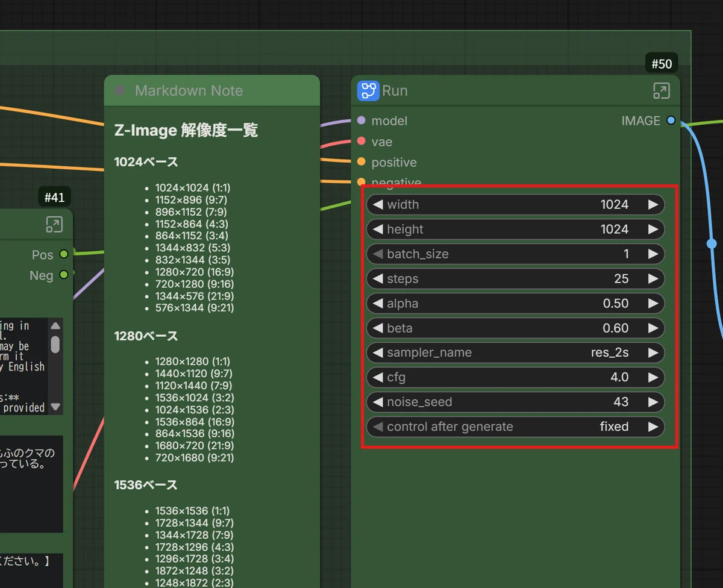Click the IMAGE output socket
Viewport: 723px width, 588px height.
671,120
